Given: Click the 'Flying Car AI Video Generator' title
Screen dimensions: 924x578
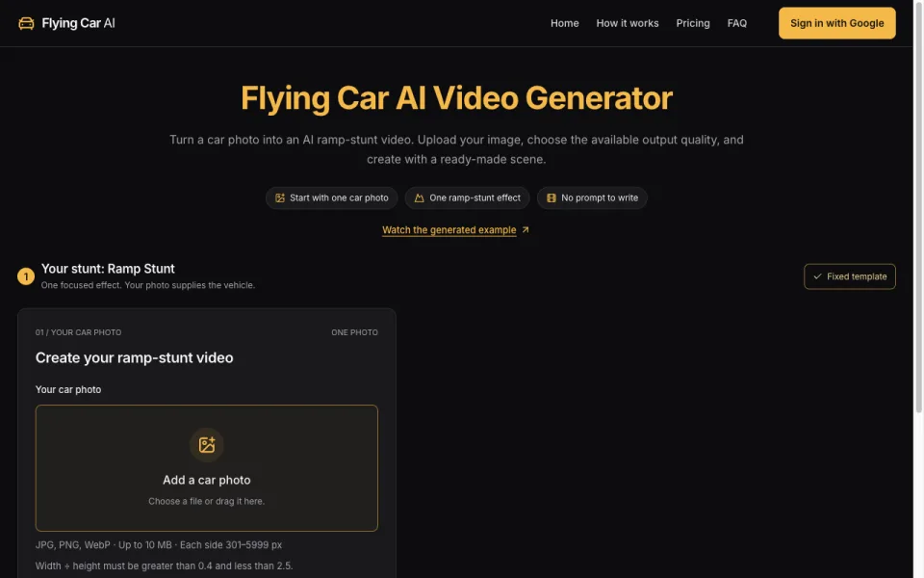Looking at the screenshot, I should click(456, 98).
